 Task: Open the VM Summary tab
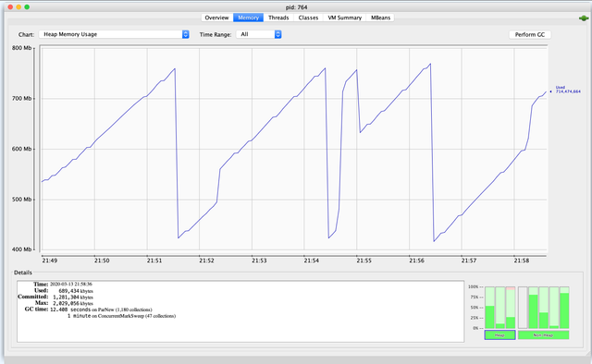click(x=344, y=18)
